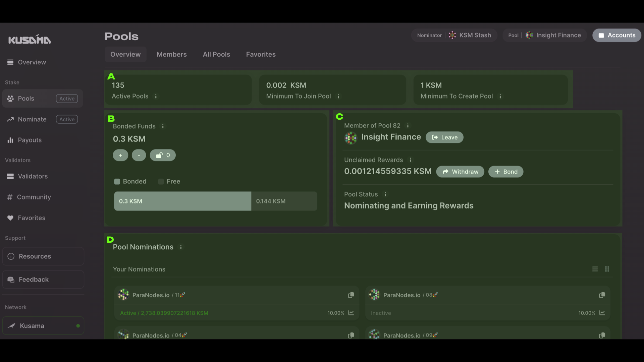Viewport: 644px width, 362px height.
Task: Switch nominations to list view
Action: coord(595,269)
